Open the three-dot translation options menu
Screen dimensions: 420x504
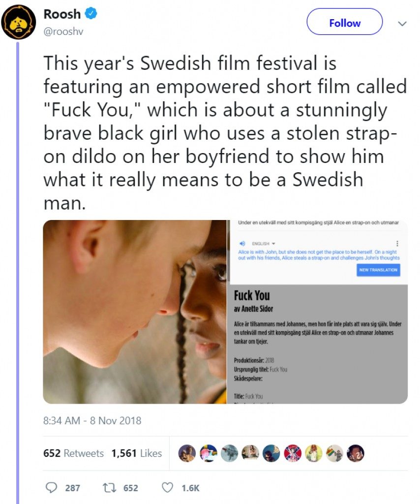(x=397, y=244)
